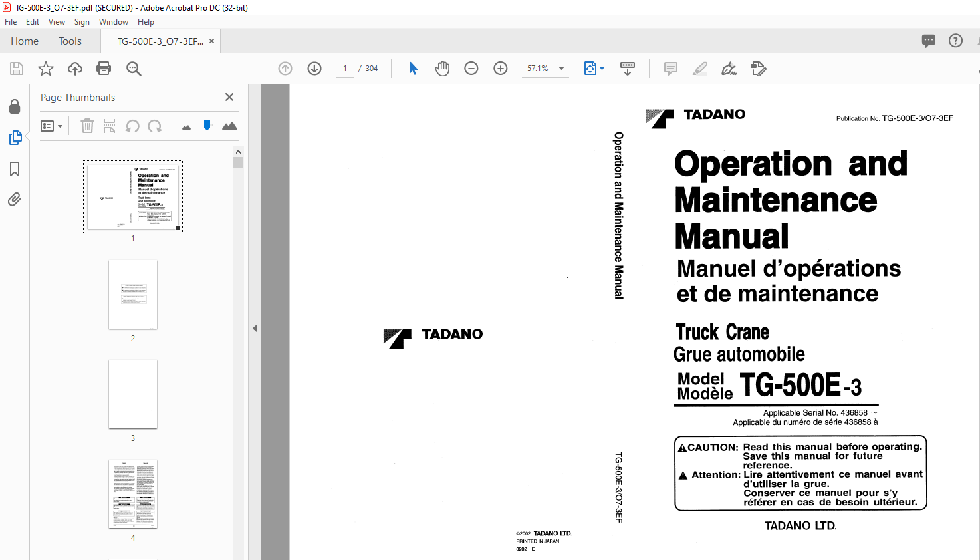980x560 pixels.
Task: Click the thumbnails scrollbar up arrow
Action: tap(238, 152)
